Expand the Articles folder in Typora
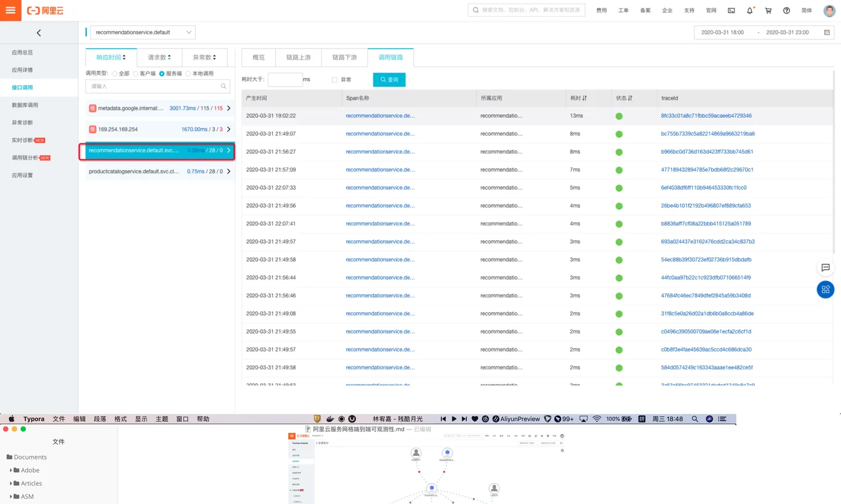The width and height of the screenshot is (841, 504). [x=11, y=484]
